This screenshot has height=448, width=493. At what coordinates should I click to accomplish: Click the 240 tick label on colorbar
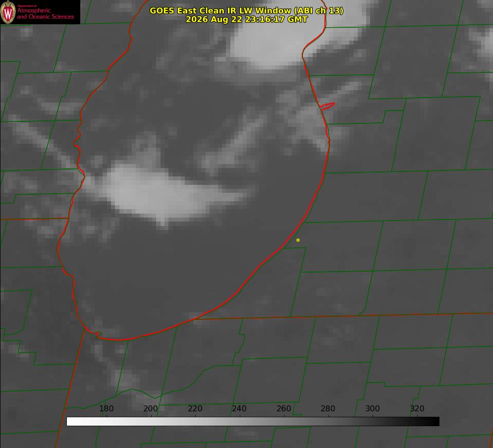tap(239, 408)
